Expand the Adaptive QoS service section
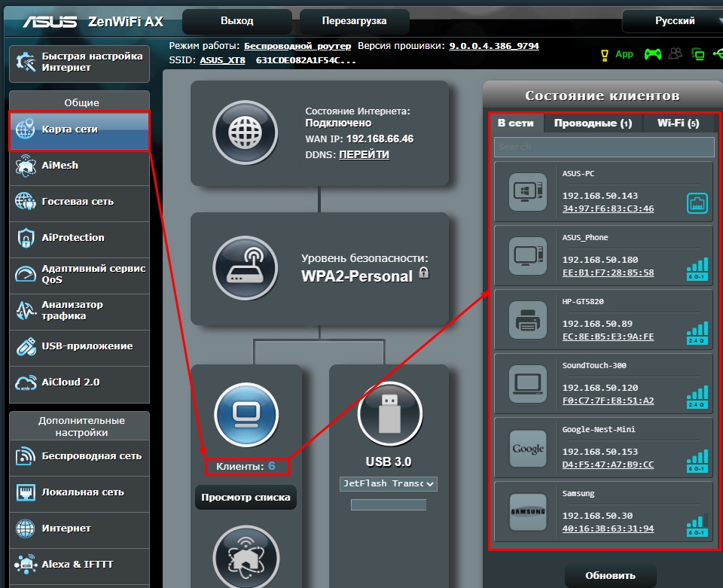Image resolution: width=723 pixels, height=588 pixels. coord(75,273)
